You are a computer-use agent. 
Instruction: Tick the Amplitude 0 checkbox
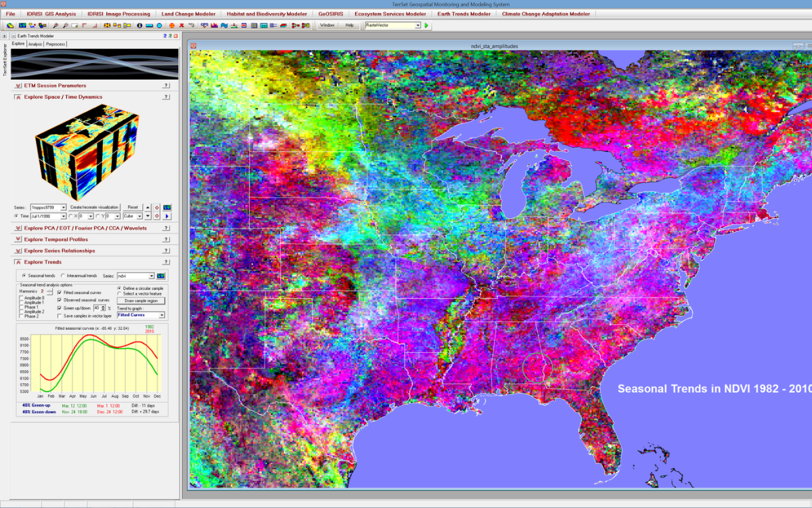(22, 298)
